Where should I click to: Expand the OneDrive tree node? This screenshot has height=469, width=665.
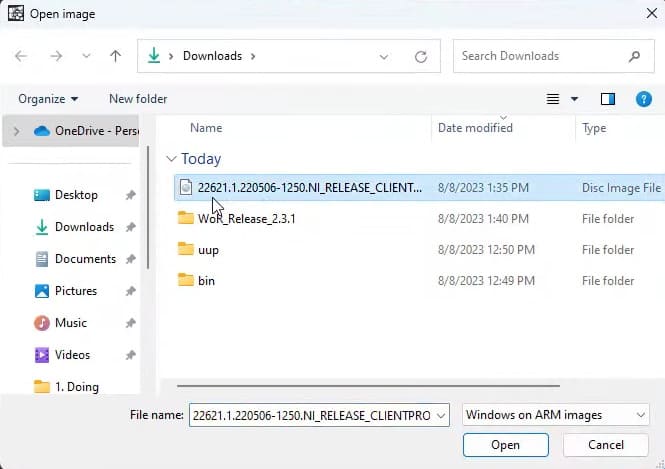[17, 131]
